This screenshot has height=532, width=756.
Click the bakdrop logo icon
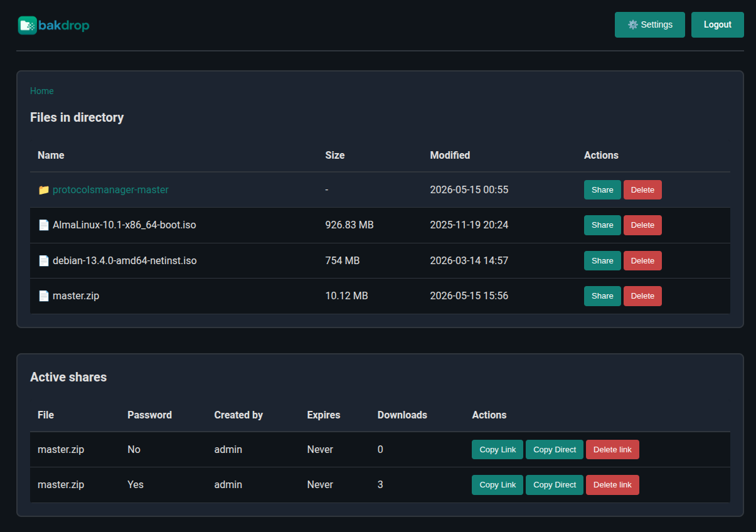[28, 25]
